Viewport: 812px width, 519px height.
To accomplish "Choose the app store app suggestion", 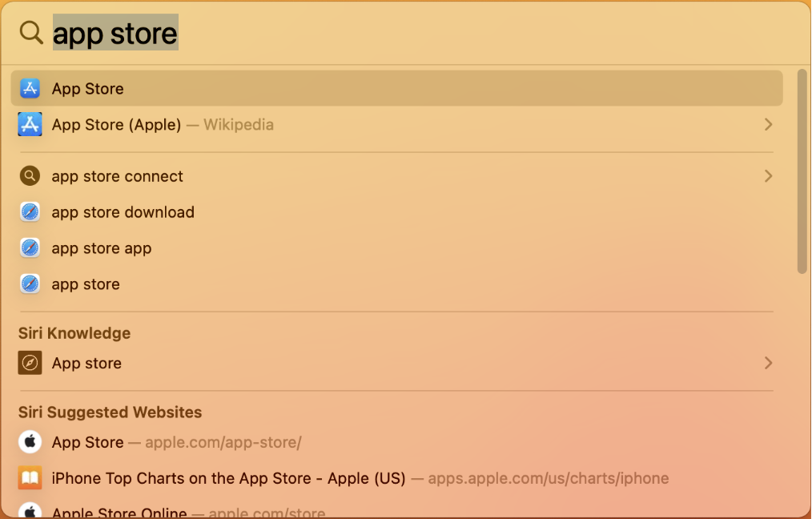I will (102, 248).
